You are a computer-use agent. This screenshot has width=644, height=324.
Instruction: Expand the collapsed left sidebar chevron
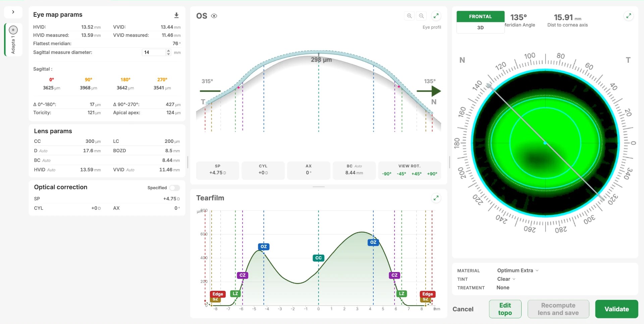click(13, 12)
